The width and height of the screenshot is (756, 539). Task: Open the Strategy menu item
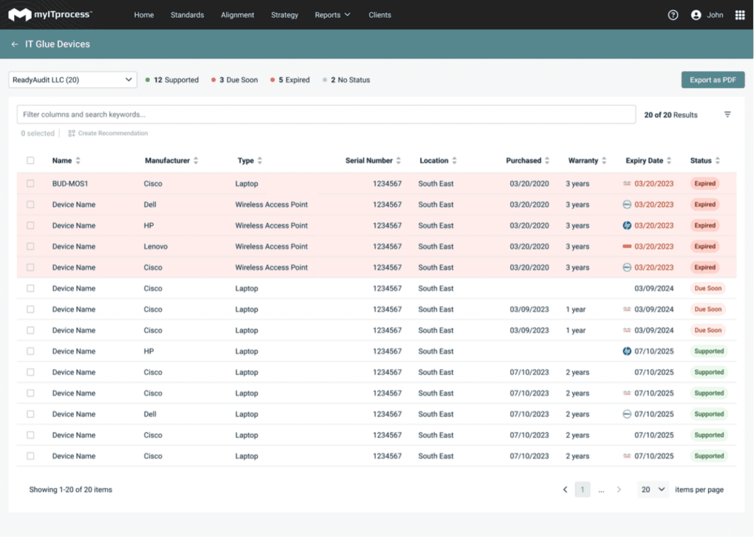pos(284,15)
